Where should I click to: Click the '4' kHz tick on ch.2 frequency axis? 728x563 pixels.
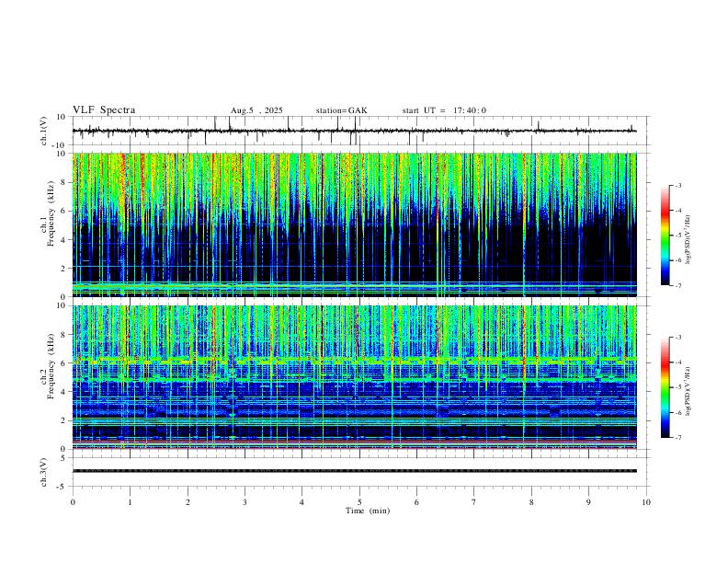[x=63, y=392]
